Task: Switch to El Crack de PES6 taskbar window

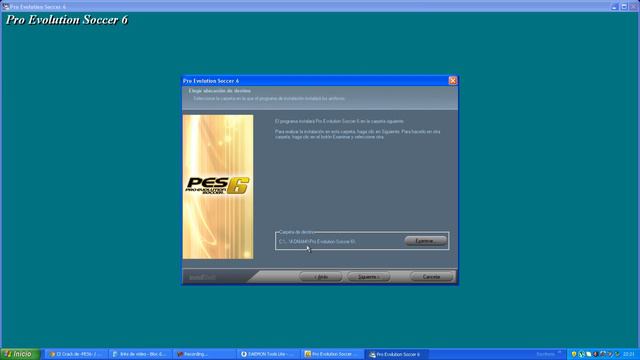Action: point(76,354)
